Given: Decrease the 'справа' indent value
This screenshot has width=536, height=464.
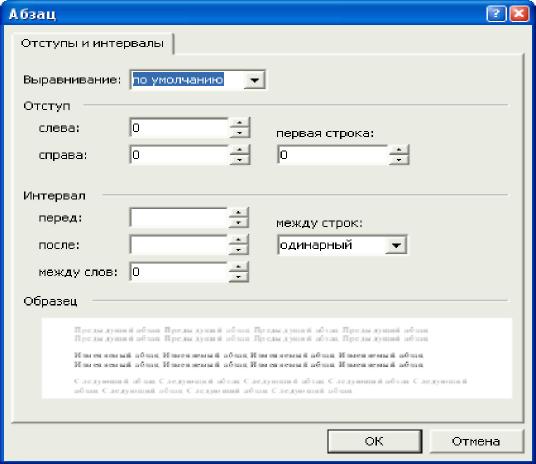Looking at the screenshot, I should click(x=240, y=160).
